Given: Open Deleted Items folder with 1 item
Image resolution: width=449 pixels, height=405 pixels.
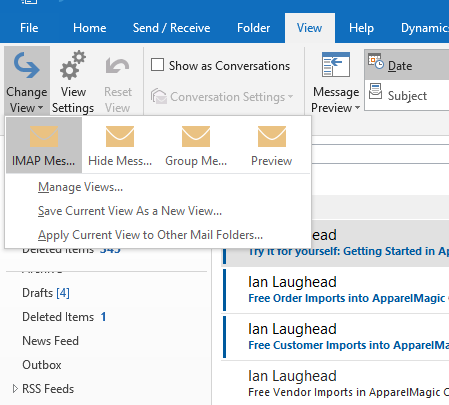Looking at the screenshot, I should click(64, 317).
